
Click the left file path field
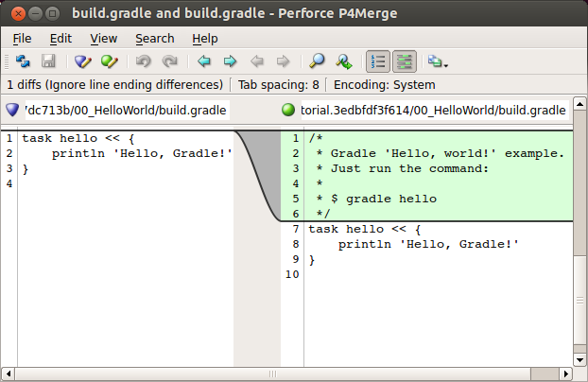click(126, 110)
